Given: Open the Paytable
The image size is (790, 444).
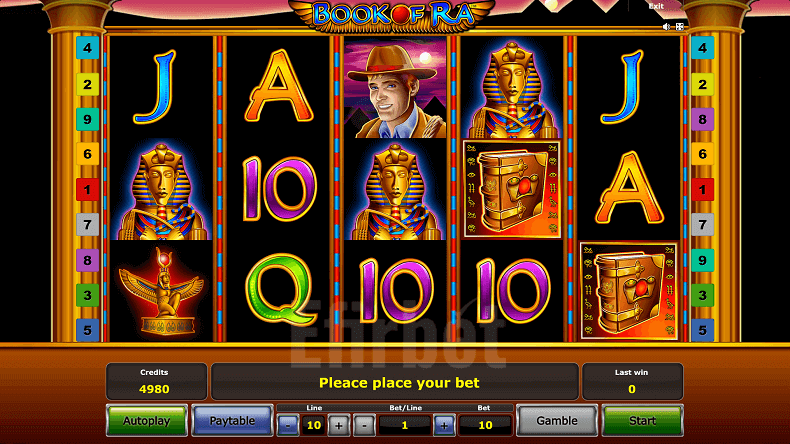Looking at the screenshot, I should pos(232,420).
